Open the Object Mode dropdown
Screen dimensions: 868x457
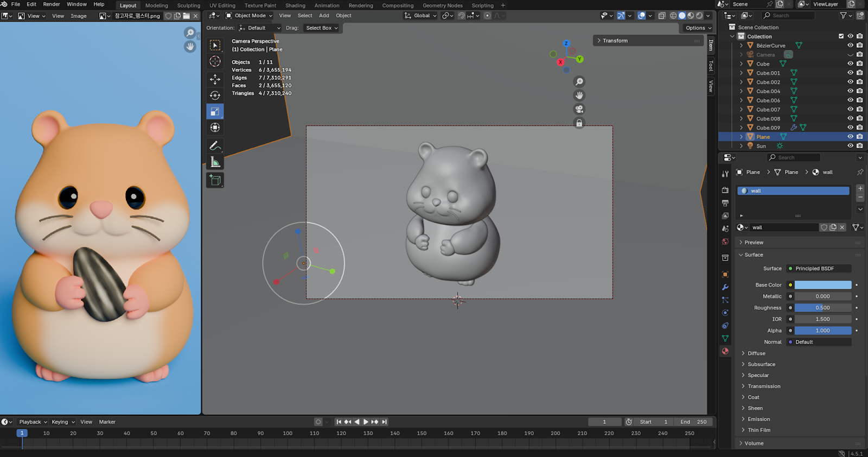(249, 16)
